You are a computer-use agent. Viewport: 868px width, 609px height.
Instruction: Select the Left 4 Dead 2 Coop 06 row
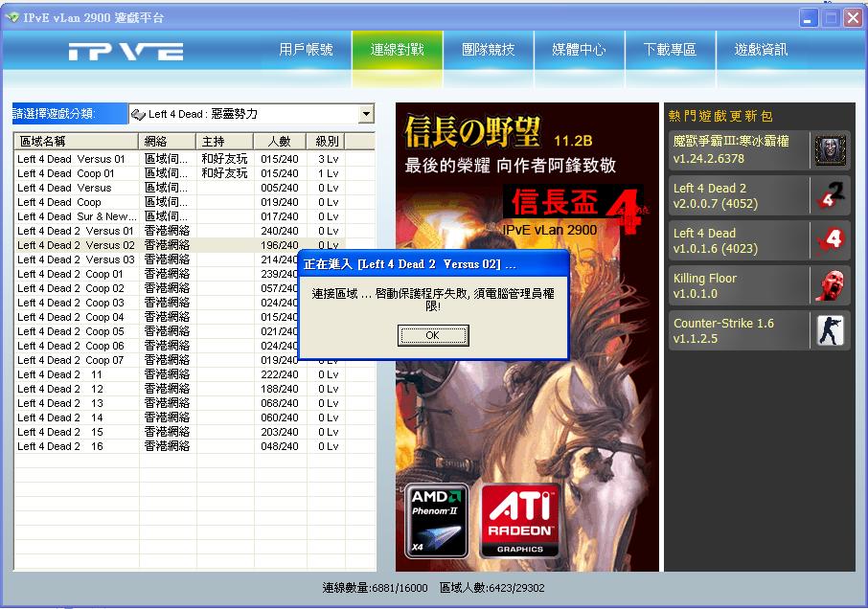tap(157, 346)
